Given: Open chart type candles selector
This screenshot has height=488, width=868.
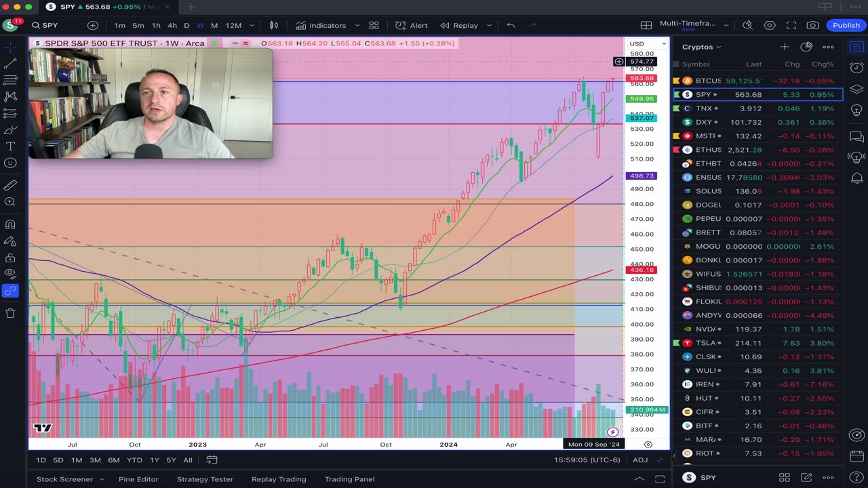Looking at the screenshot, I should [x=274, y=25].
